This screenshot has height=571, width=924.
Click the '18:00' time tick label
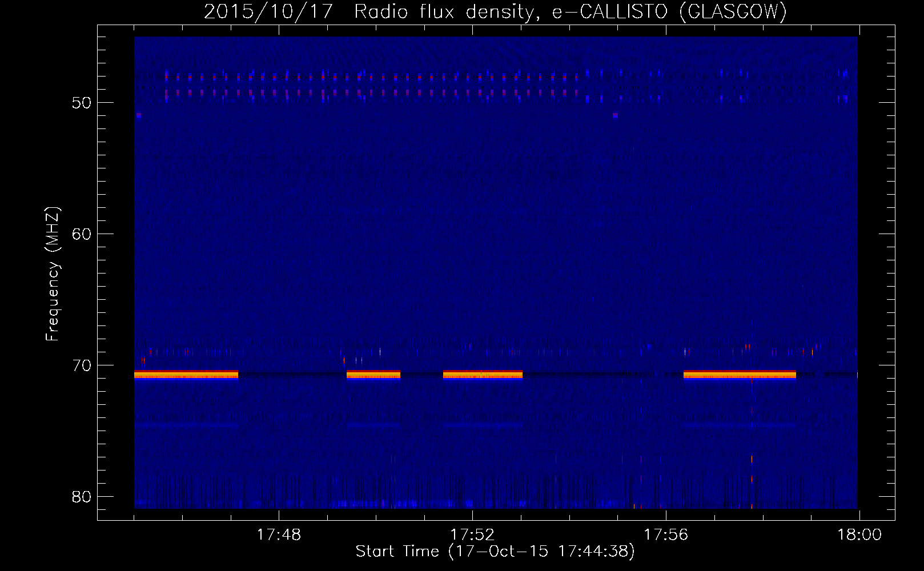[x=859, y=535]
